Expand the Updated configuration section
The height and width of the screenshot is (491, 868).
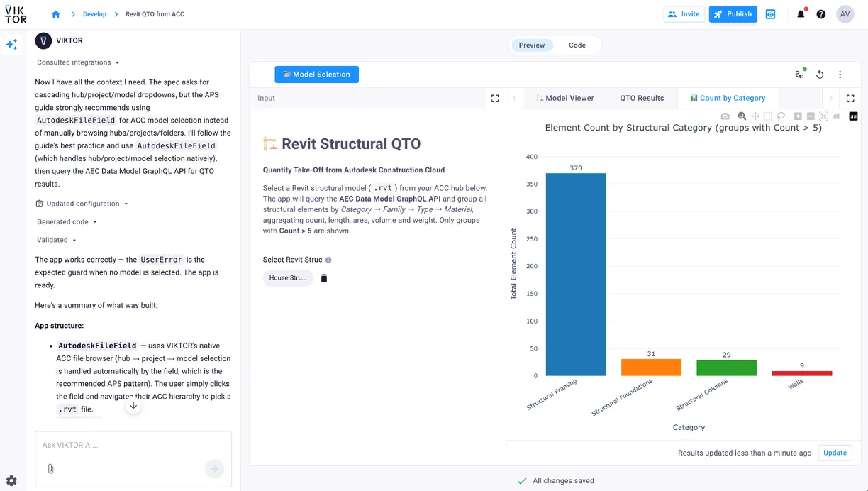coord(82,204)
